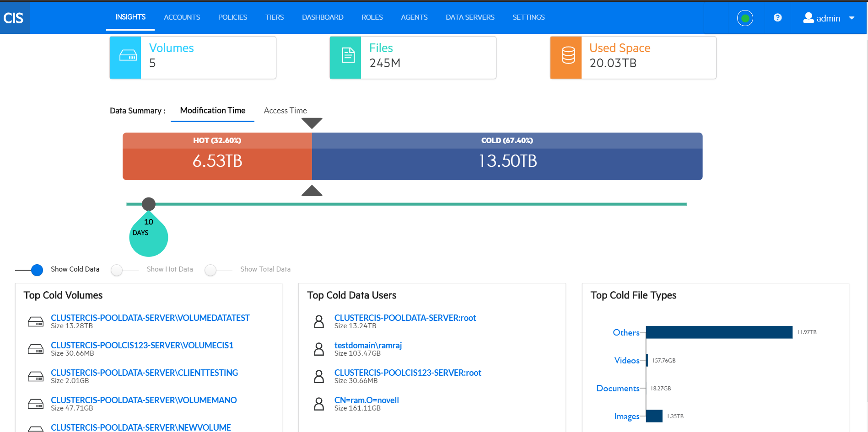The image size is (868, 432).
Task: Click volume icon beside VOLUMECIS1
Action: tap(36, 349)
